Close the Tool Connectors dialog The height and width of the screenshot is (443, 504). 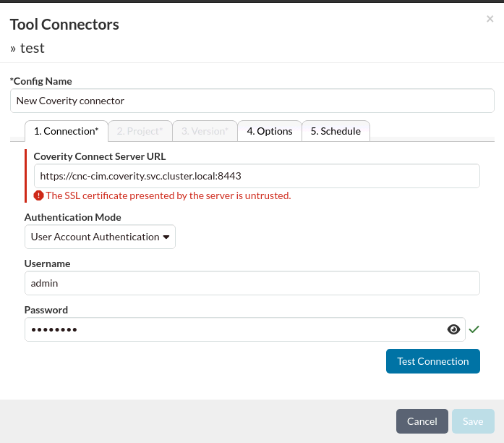tap(490, 19)
